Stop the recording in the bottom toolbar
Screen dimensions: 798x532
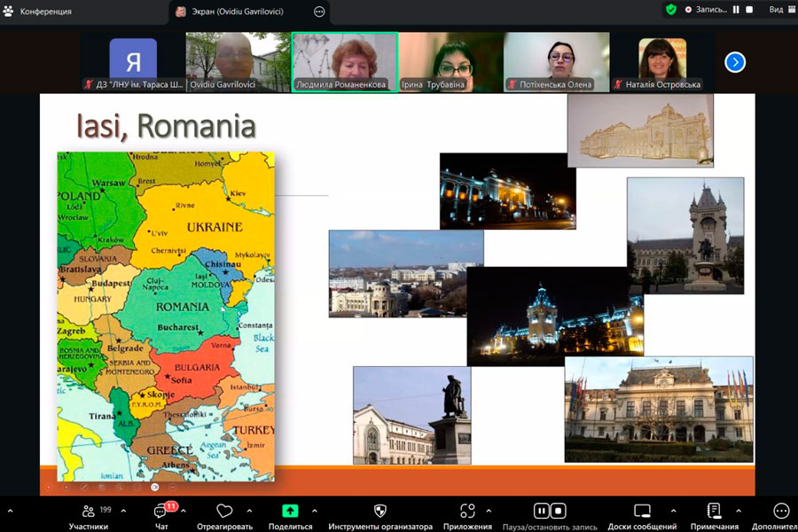point(558,511)
